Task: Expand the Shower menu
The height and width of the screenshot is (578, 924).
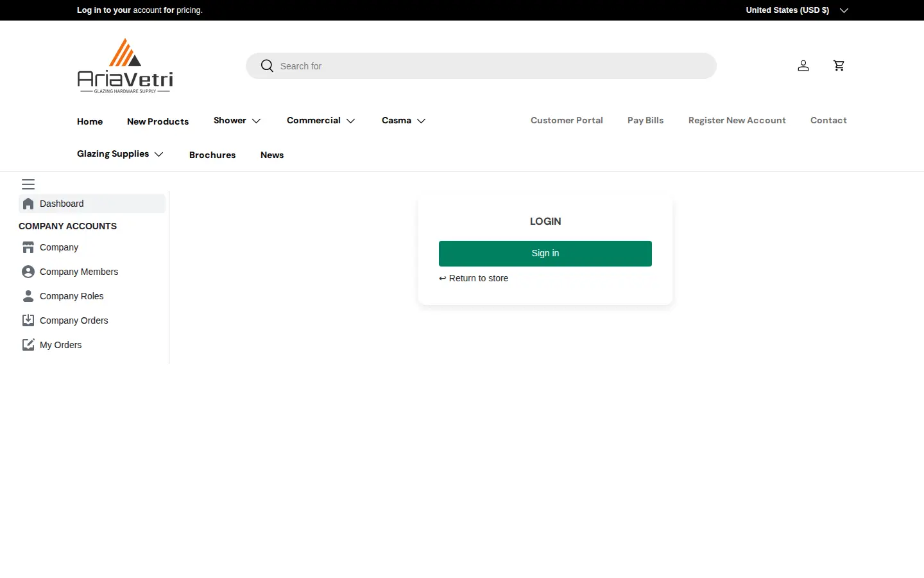Action: click(x=237, y=121)
